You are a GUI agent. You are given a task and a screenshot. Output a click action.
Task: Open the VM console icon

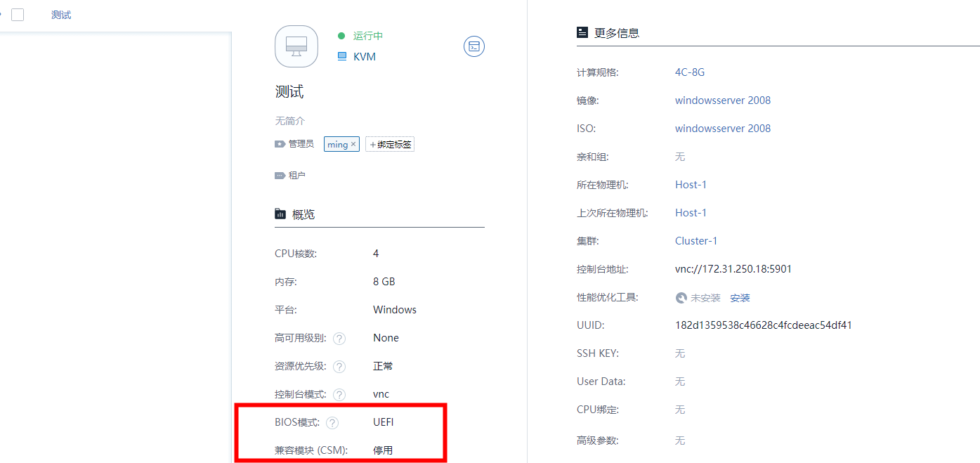474,46
